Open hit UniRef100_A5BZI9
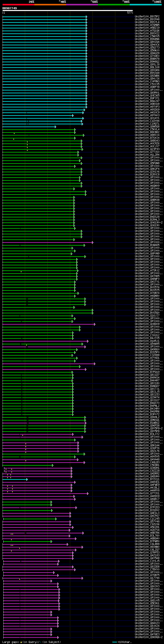This screenshot has height=644, width=164. click(147, 28)
